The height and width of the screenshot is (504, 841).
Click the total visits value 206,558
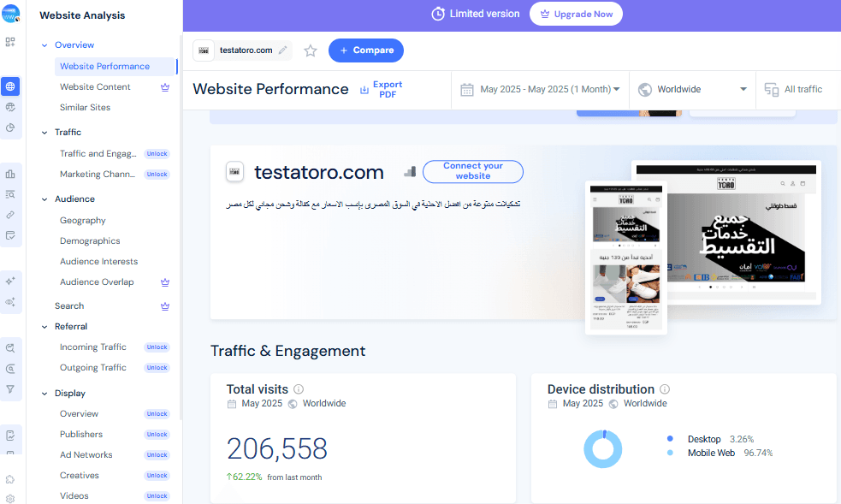tap(276, 448)
